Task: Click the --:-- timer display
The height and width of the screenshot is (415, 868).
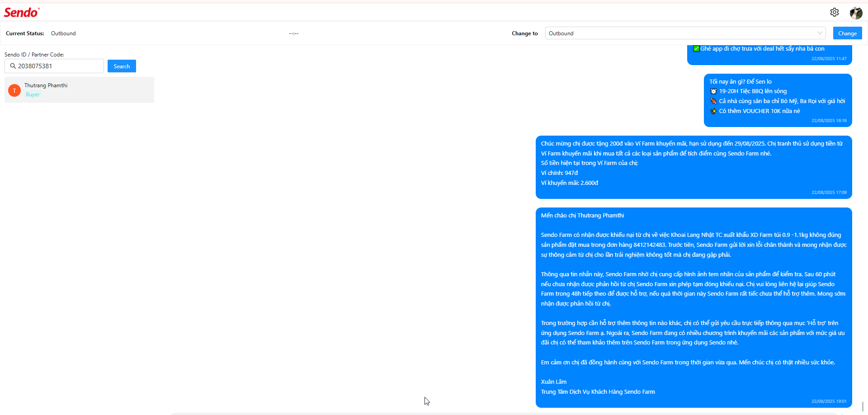Action: coord(294,33)
